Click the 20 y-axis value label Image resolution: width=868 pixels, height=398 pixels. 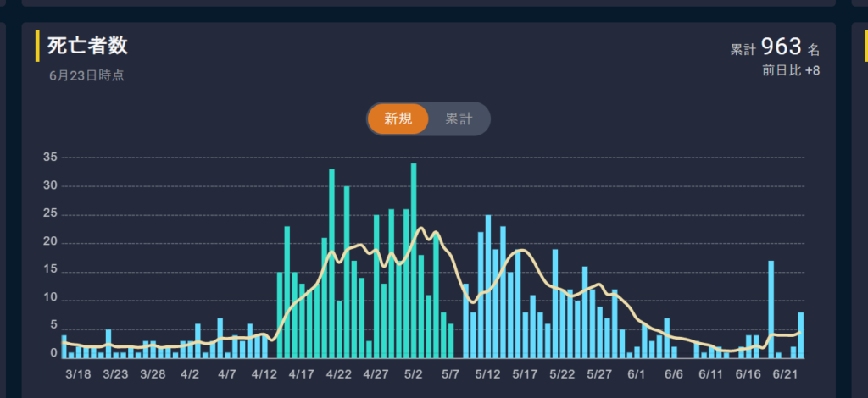click(49, 242)
